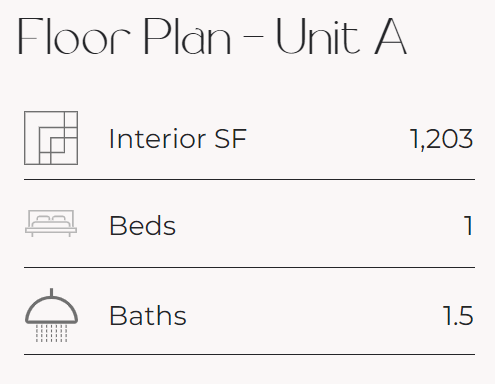The height and width of the screenshot is (384, 495).
Task: Click the 'Baths' label
Action: [x=148, y=315]
